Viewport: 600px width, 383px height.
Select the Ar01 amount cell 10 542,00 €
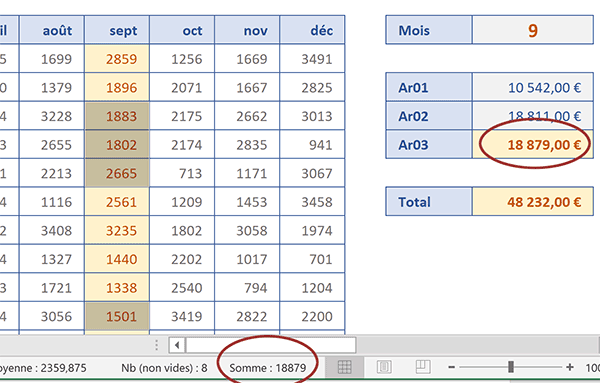(533, 88)
